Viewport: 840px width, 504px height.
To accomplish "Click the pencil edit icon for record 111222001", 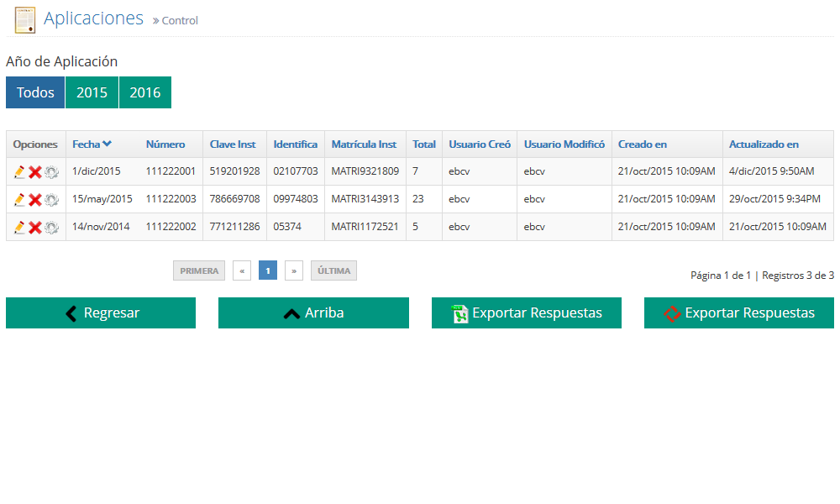I will click(19, 171).
